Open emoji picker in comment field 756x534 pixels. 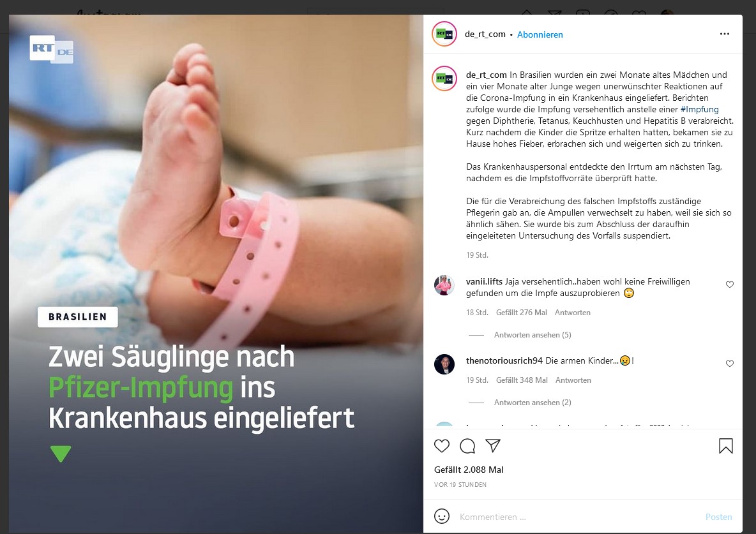[x=442, y=516]
